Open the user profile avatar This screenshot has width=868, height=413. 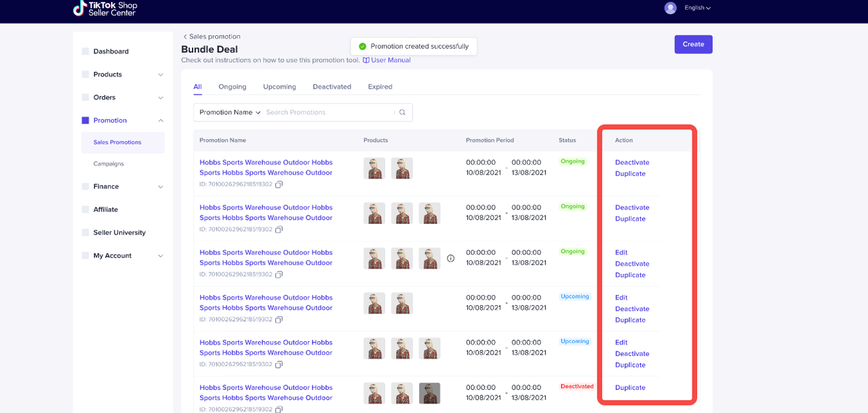[x=670, y=8]
